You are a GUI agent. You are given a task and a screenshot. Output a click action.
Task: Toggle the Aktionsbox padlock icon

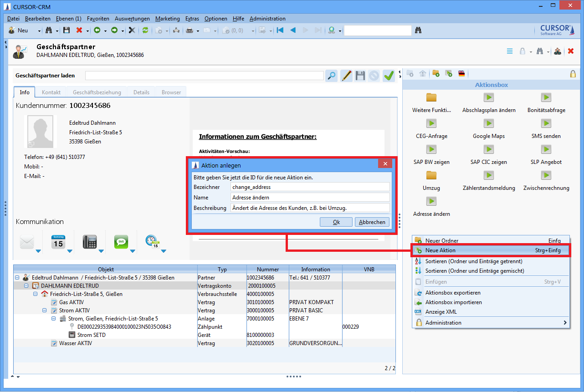click(573, 73)
